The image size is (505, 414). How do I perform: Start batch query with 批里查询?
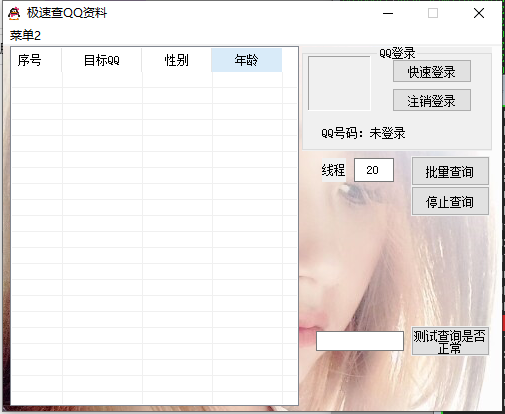tap(450, 171)
